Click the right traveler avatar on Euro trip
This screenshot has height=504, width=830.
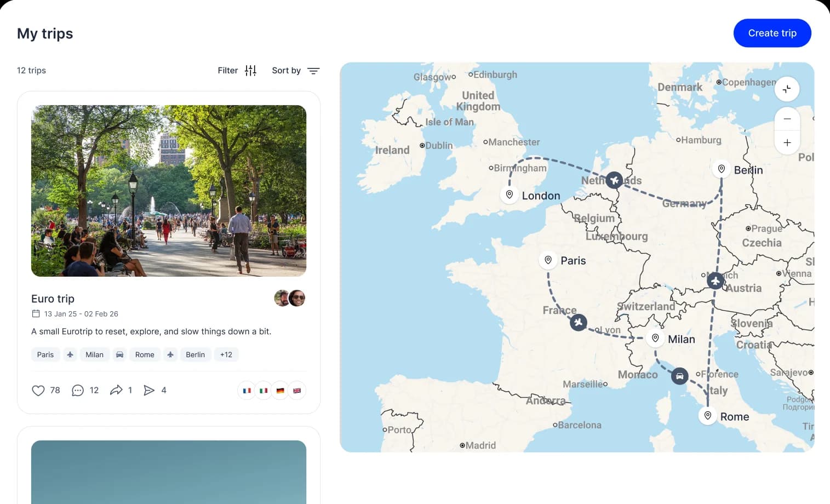pos(297,298)
